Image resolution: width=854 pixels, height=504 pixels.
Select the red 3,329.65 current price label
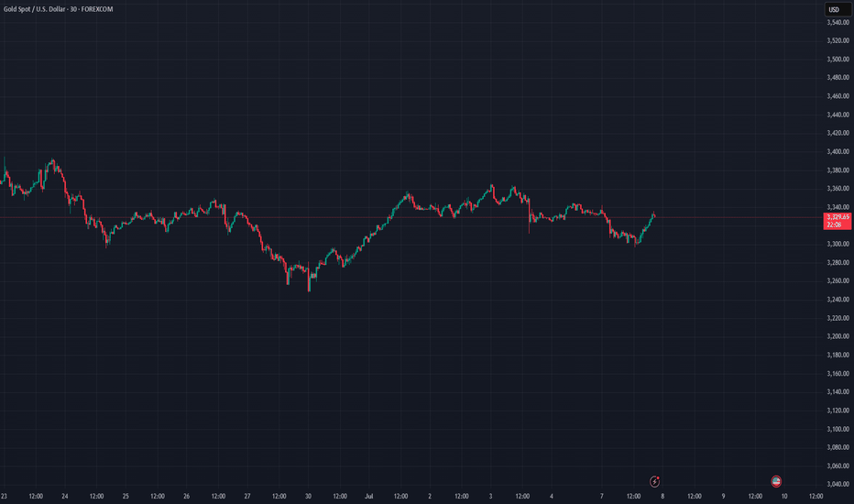click(838, 221)
